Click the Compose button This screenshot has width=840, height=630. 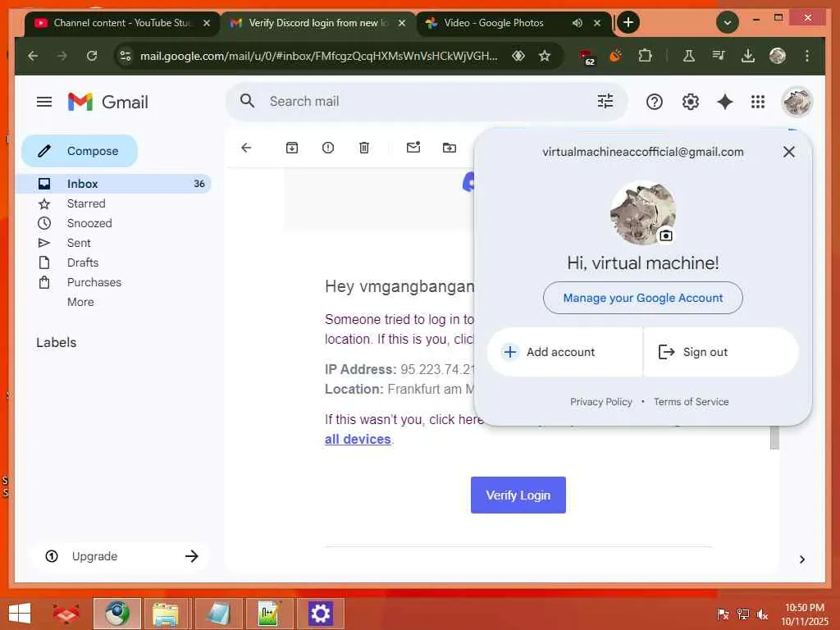pos(80,151)
